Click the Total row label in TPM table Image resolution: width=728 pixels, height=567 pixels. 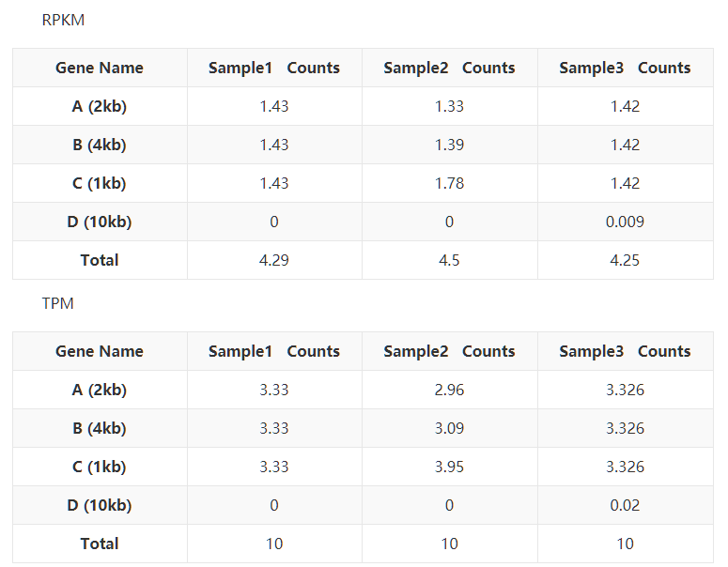pos(100,544)
